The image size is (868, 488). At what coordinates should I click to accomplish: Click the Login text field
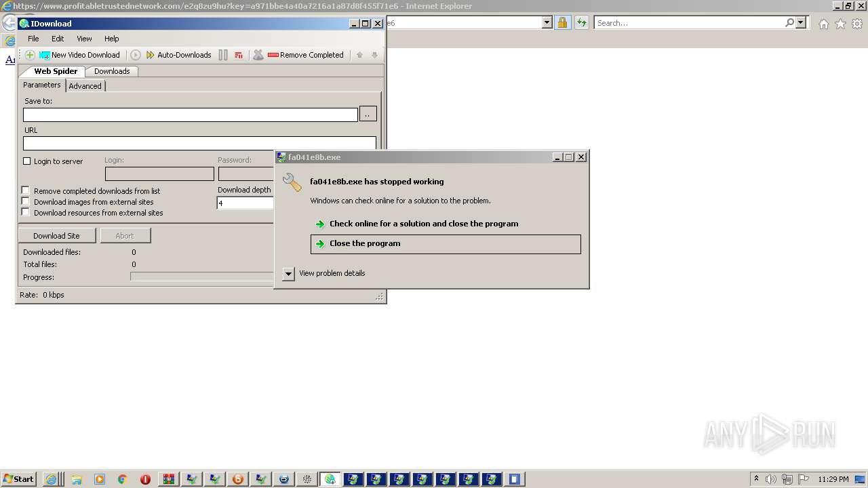click(159, 174)
